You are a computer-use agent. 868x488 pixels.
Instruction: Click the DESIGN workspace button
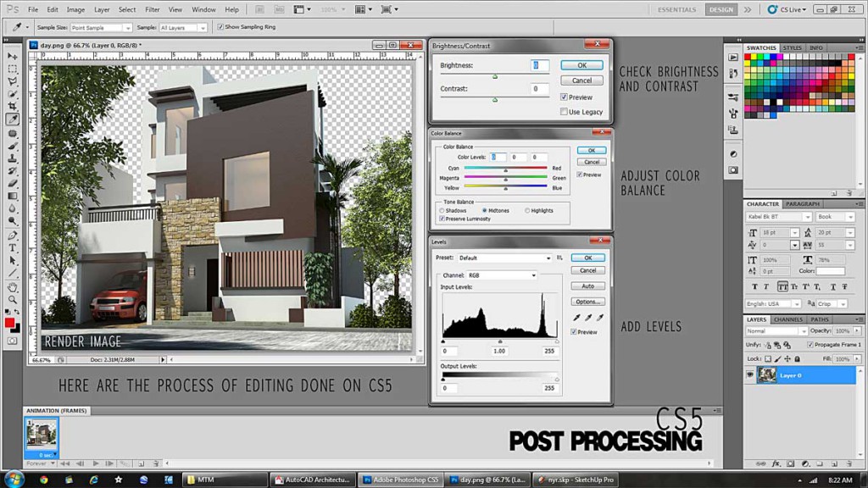[721, 9]
